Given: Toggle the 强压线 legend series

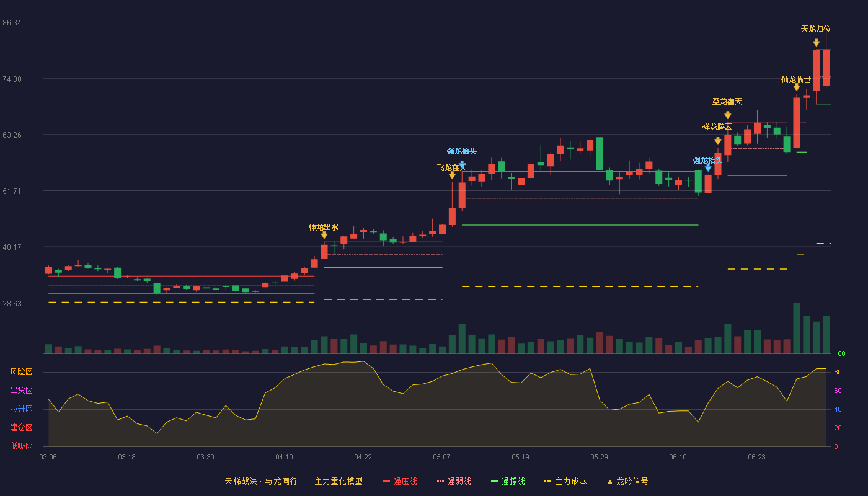Looking at the screenshot, I should [x=400, y=481].
